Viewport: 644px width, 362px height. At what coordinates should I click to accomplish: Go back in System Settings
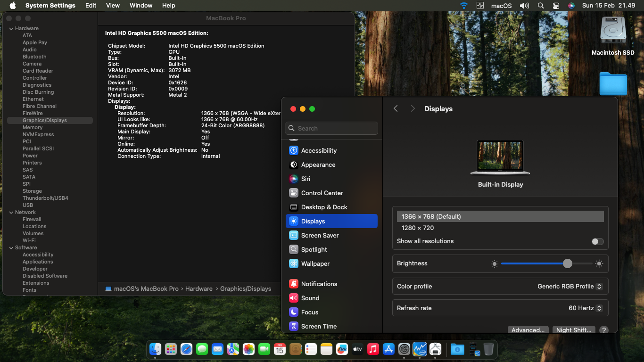[396, 108]
